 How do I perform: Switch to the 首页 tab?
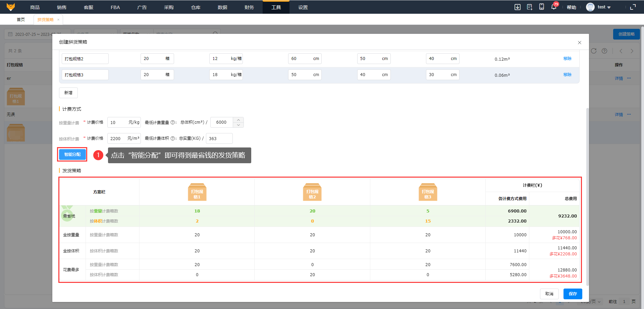click(21, 19)
